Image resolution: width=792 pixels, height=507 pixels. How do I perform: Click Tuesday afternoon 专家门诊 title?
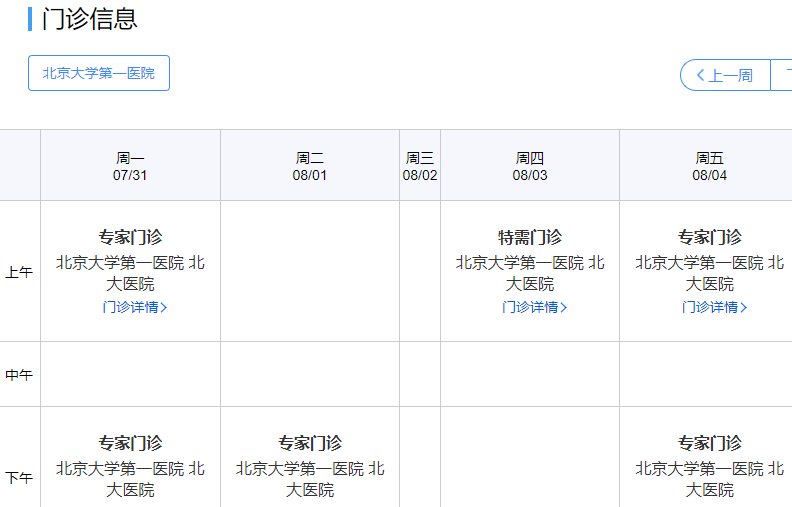pos(310,443)
